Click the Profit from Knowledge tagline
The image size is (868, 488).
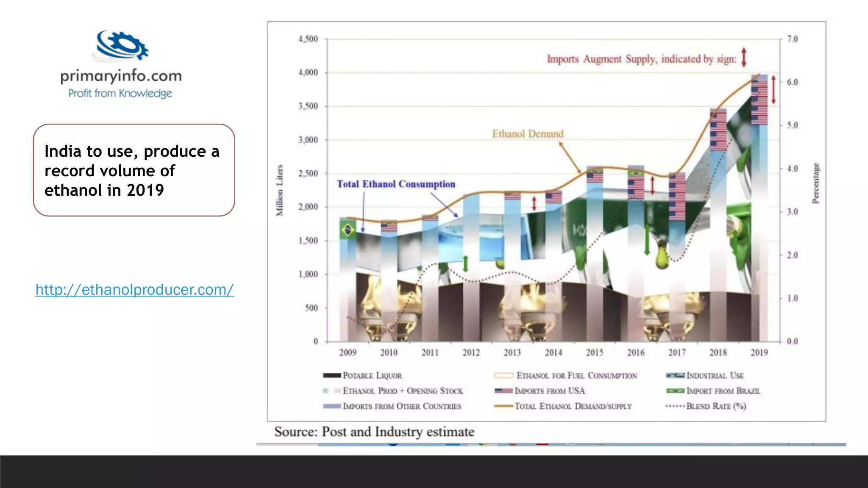[120, 93]
